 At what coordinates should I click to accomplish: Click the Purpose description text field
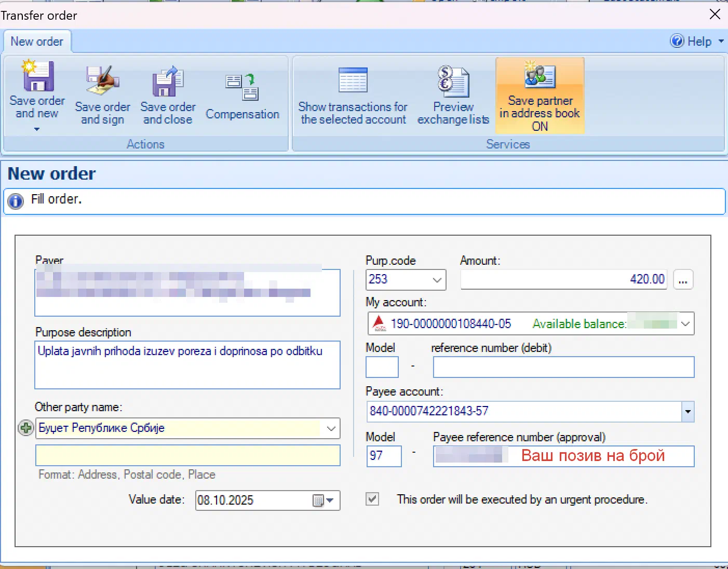pos(187,364)
